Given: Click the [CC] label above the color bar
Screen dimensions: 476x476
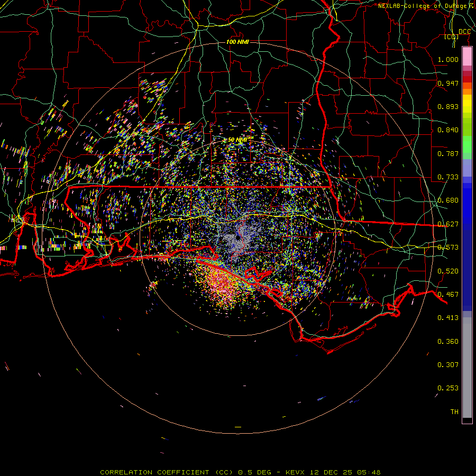Looking at the screenshot, I should (452, 37).
